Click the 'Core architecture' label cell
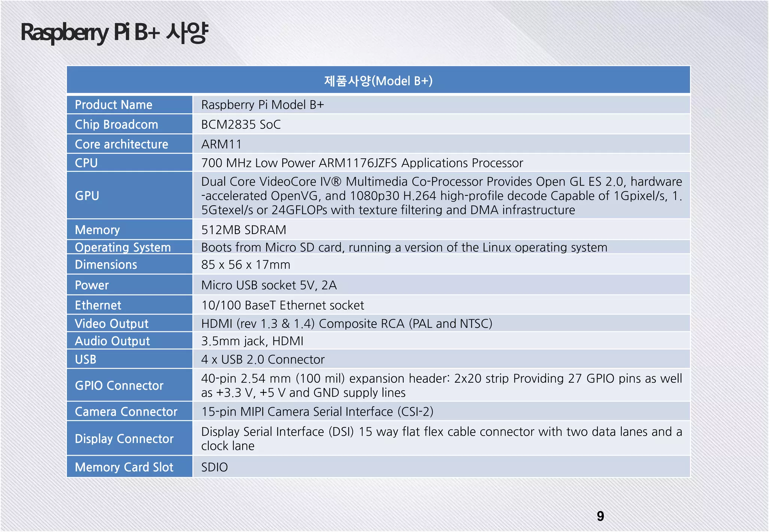 pos(130,144)
